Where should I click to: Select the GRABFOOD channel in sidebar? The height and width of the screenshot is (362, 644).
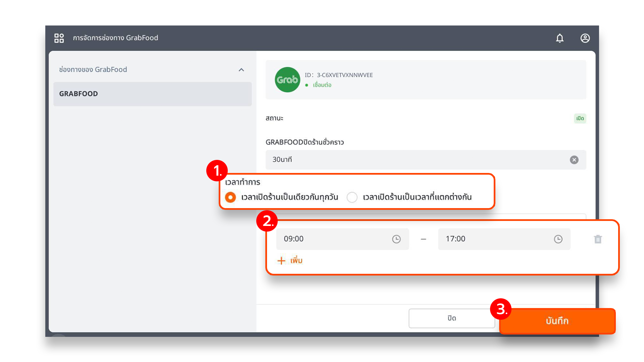tap(152, 94)
